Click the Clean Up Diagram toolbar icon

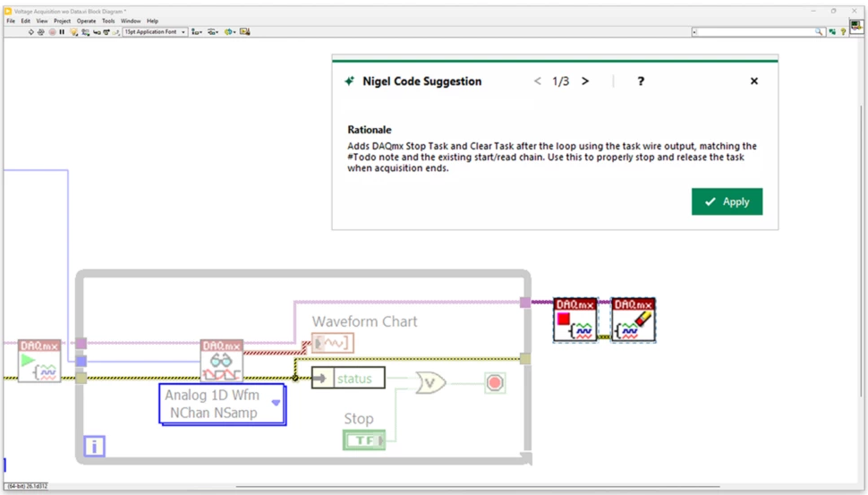pyautogui.click(x=245, y=32)
